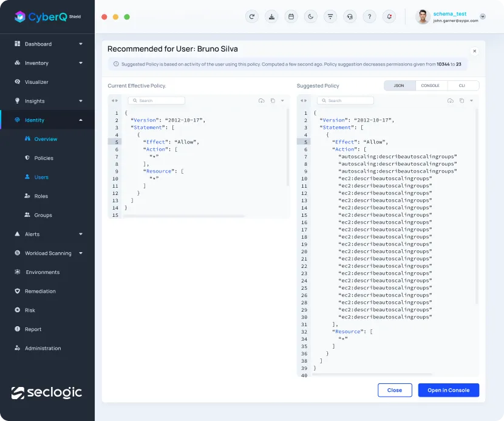Click the refresh icon in top toolbar
The width and height of the screenshot is (504, 421).
point(252,17)
